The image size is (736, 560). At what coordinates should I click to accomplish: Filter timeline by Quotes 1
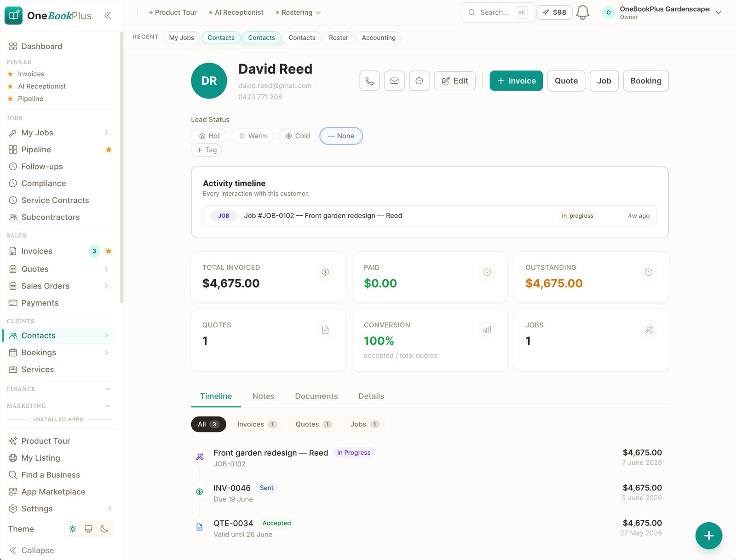[314, 424]
